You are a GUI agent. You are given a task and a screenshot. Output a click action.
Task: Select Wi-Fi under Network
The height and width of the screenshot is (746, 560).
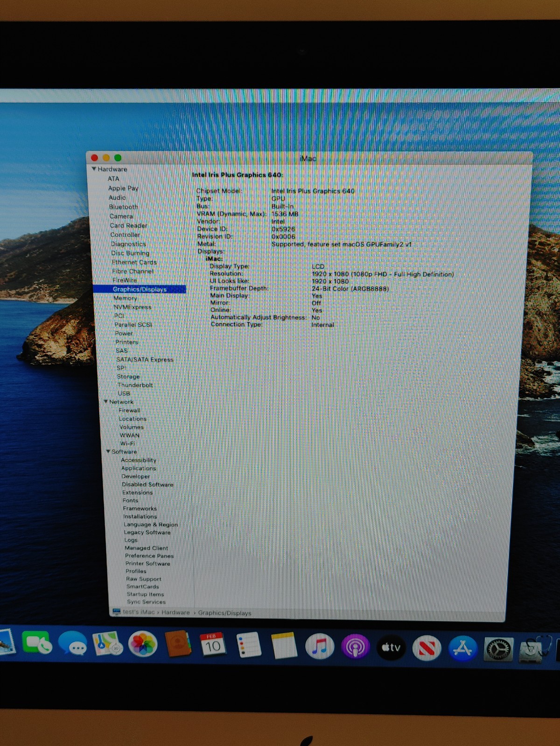[127, 444]
